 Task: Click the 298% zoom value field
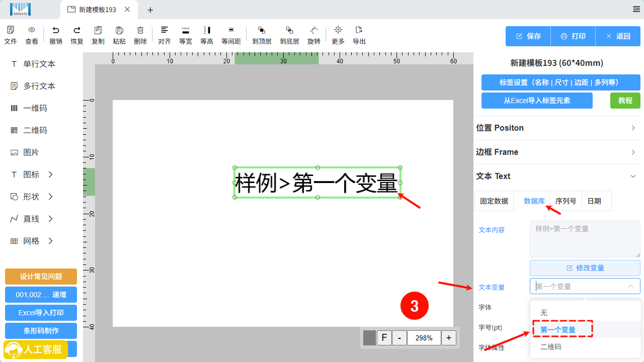pos(424,338)
